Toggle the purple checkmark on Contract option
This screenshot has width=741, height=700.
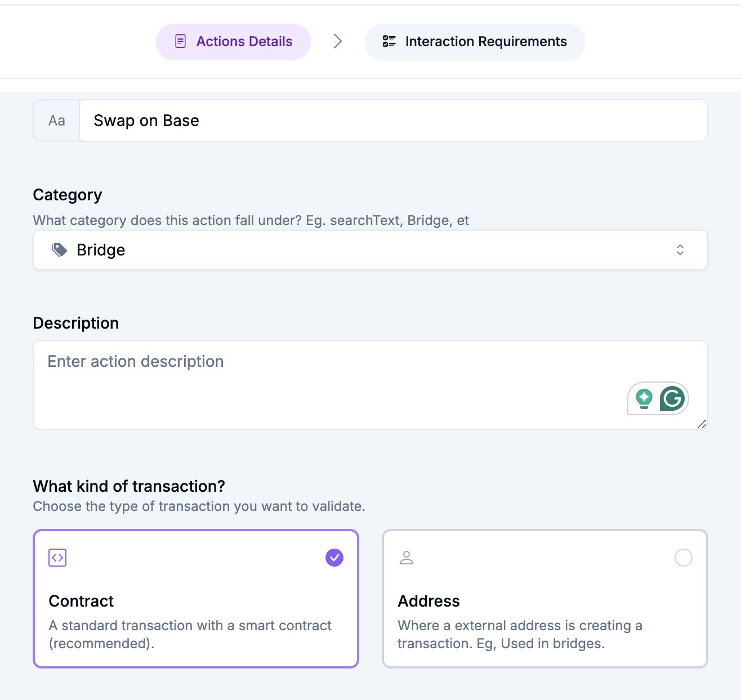pyautogui.click(x=334, y=558)
